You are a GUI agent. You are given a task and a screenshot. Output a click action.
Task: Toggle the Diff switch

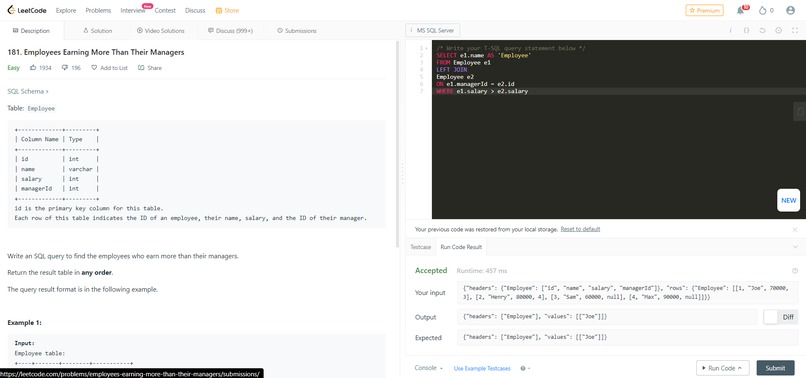click(x=780, y=317)
